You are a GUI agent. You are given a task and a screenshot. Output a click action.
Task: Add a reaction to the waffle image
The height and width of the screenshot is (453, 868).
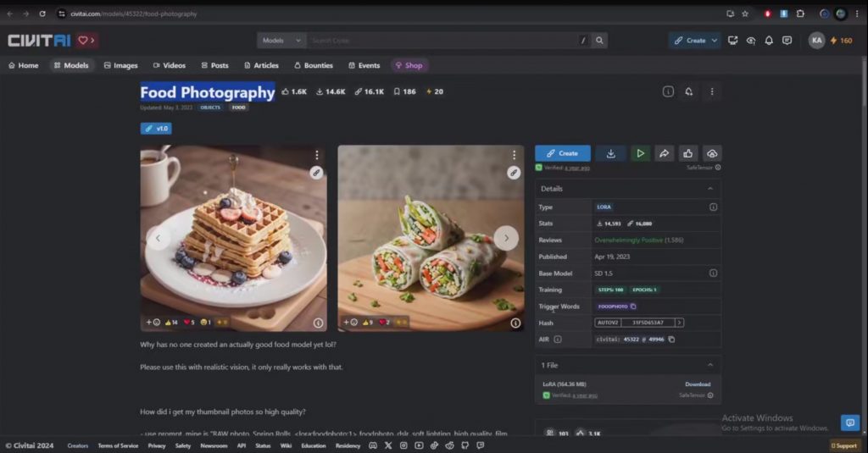153,323
